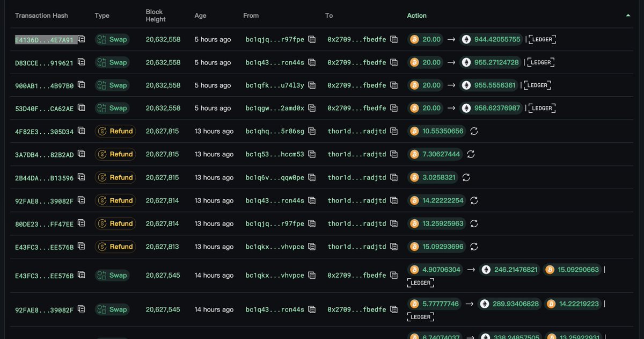Click block height in 53D40F...CA62AE row
The height and width of the screenshot is (339, 644).
point(163,108)
